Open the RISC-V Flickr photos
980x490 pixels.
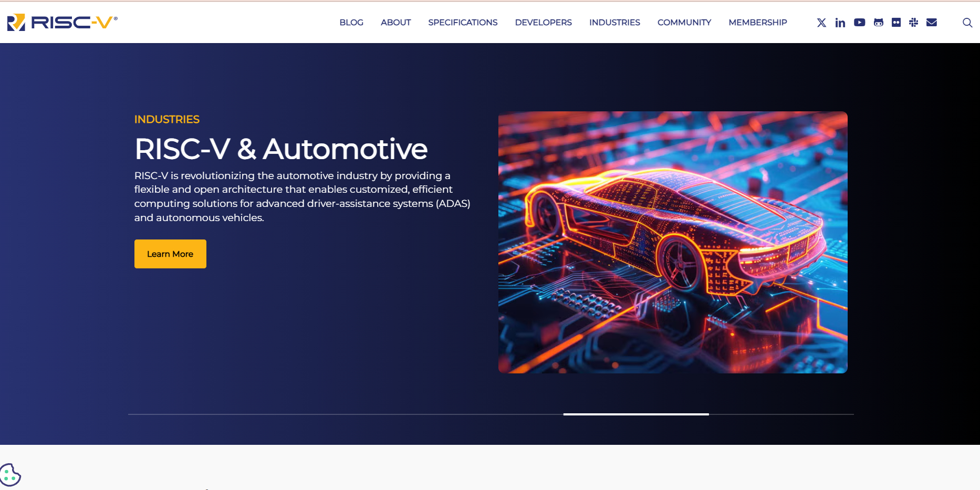(896, 23)
